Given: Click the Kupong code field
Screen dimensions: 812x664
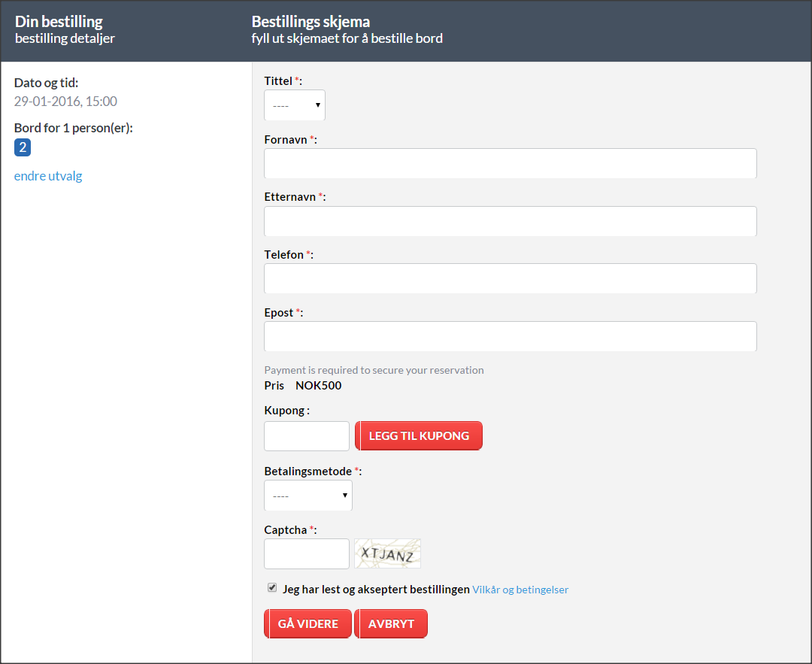Looking at the screenshot, I should point(307,436).
